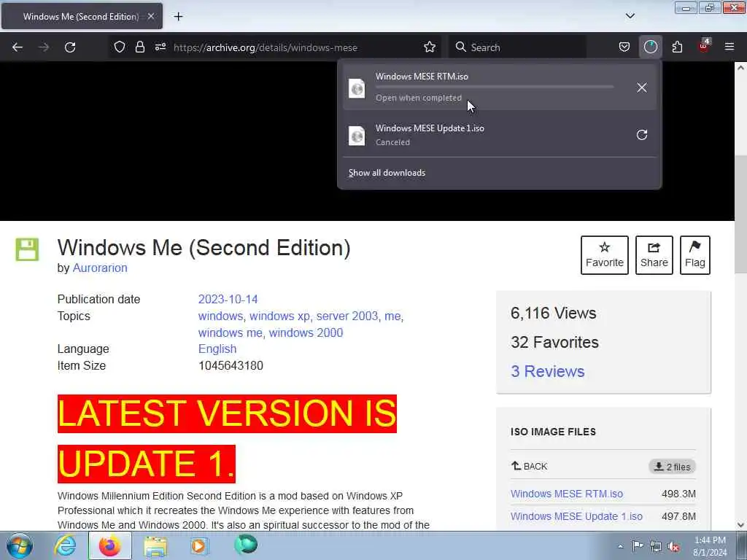Viewport: 747px width, 560px height.
Task: Click the 32 Favorites text
Action: 554,342
